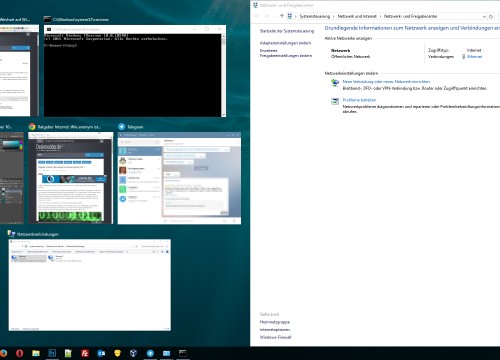Screen dimensions: 500x360
Task: Click the icon beside Neue Verbindung einrichten
Action: 335,83
